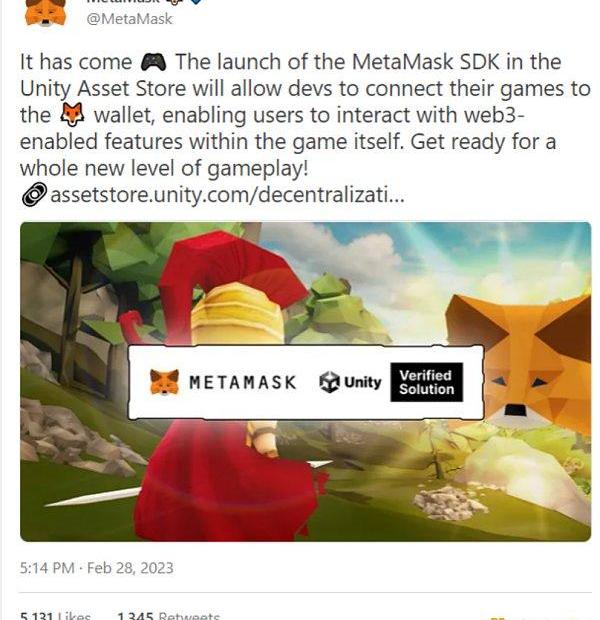
Task: Click the chain link emoji before URL
Action: (x=34, y=194)
